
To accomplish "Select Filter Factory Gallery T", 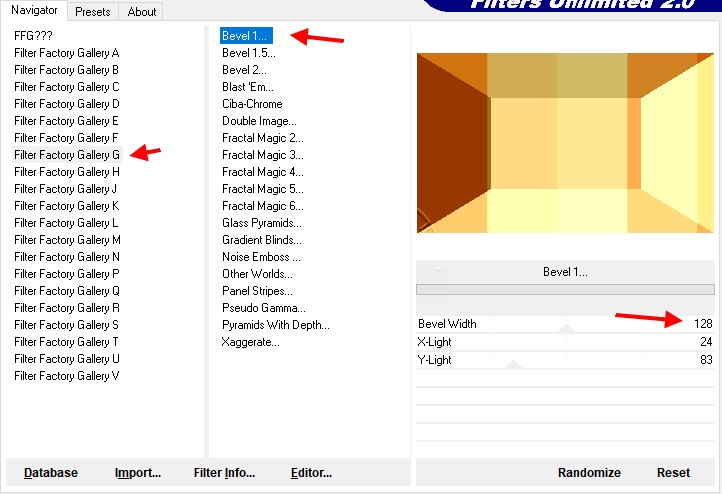I will click(x=67, y=342).
